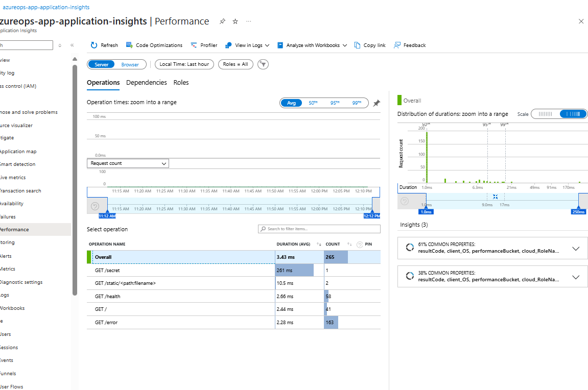588x390 pixels.
Task: Focus the Search to filter items field
Action: [x=319, y=229]
